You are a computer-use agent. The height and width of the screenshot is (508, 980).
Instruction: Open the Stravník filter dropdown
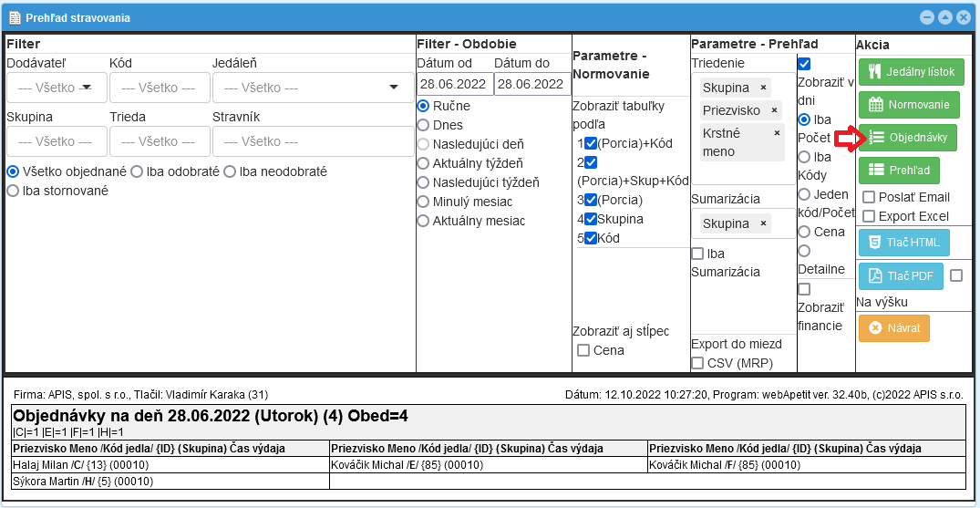311,141
